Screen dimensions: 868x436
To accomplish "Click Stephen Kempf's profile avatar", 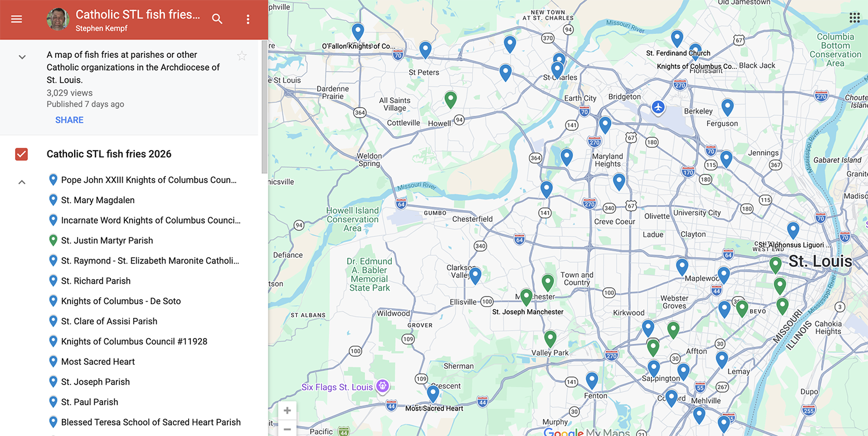I will point(58,19).
